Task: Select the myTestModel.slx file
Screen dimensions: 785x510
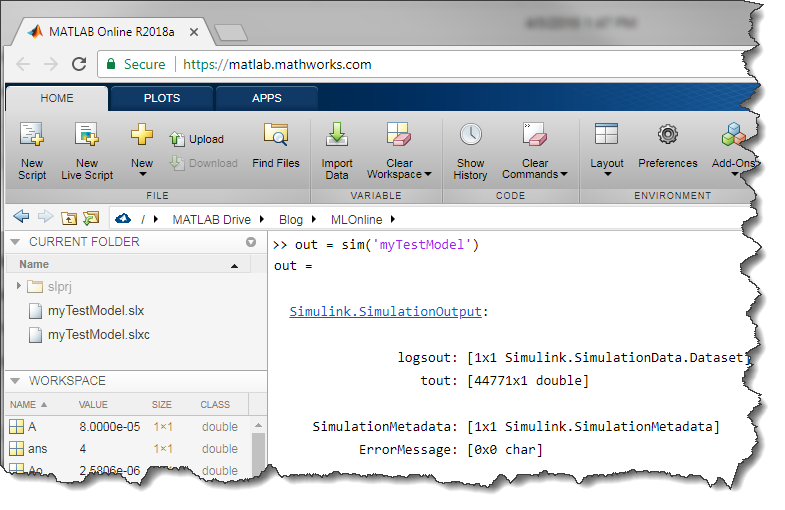Action: (x=95, y=311)
